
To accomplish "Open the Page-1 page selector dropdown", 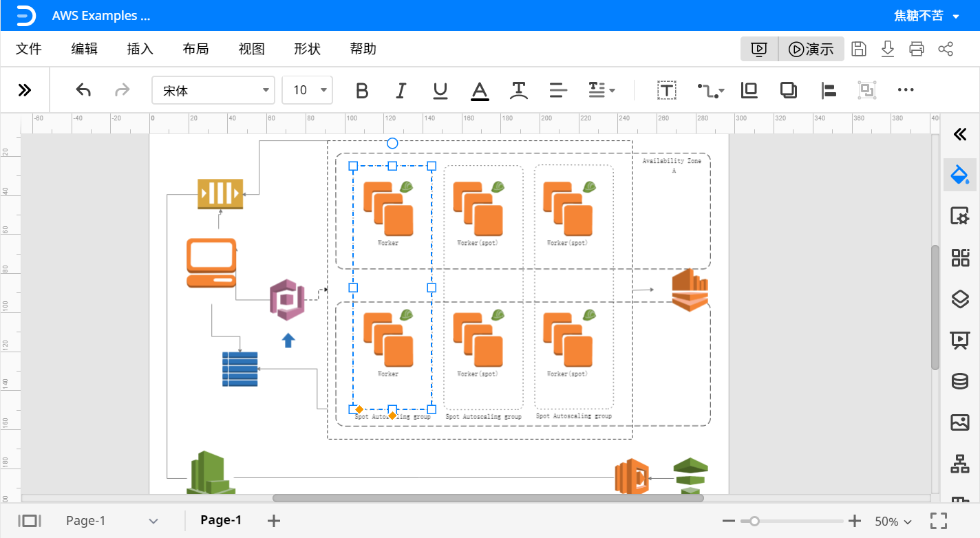I will coord(112,521).
